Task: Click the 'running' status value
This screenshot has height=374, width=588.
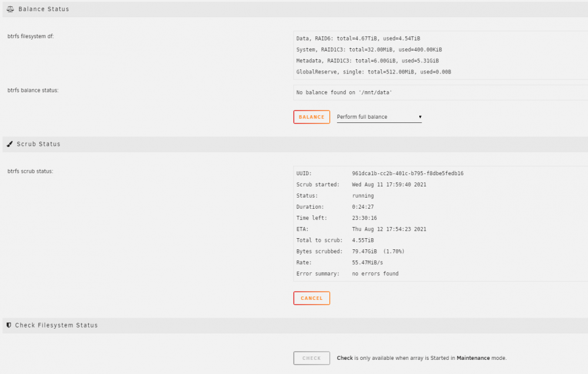Action: coord(363,196)
